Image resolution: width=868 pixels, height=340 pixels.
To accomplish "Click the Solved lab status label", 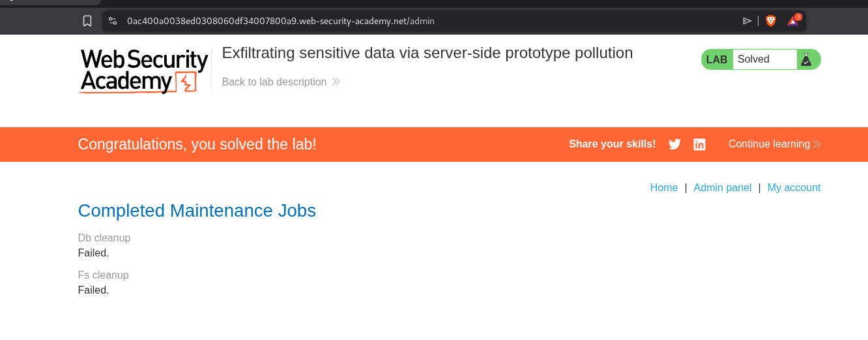I will (753, 59).
